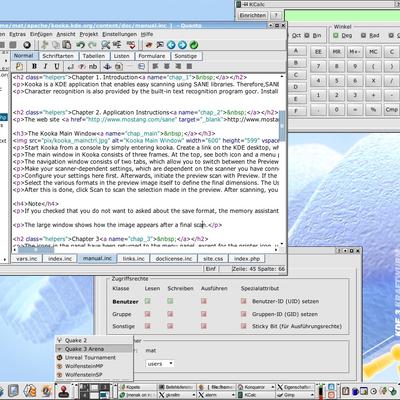Toggle Benutzer Schreiben permission checkbox
This screenshot has width=400, height=400.
(x=170, y=301)
